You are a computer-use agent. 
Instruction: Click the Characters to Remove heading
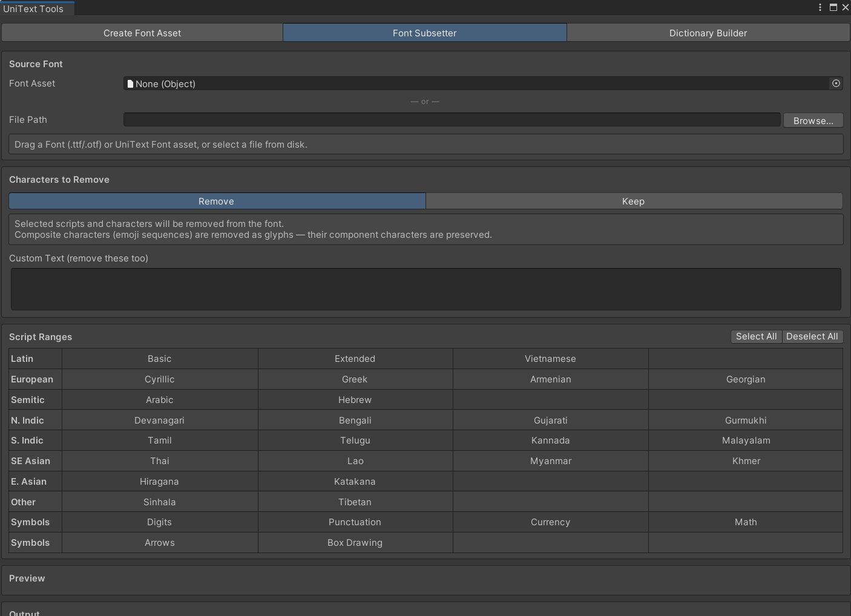point(59,180)
